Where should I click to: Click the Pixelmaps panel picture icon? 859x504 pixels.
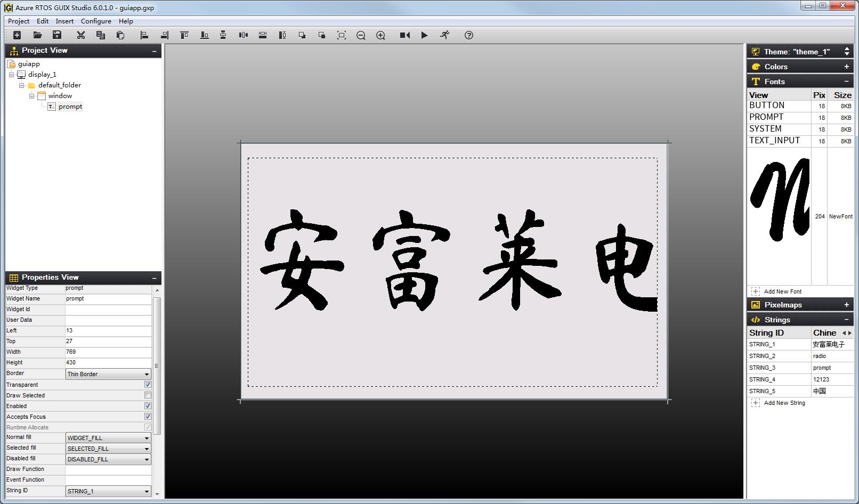tap(755, 305)
